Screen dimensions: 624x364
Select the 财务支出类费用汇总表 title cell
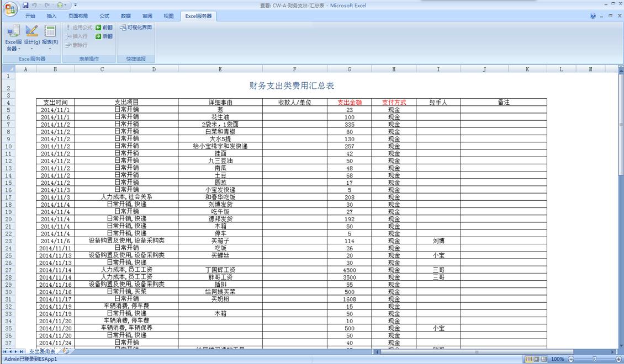coord(292,86)
